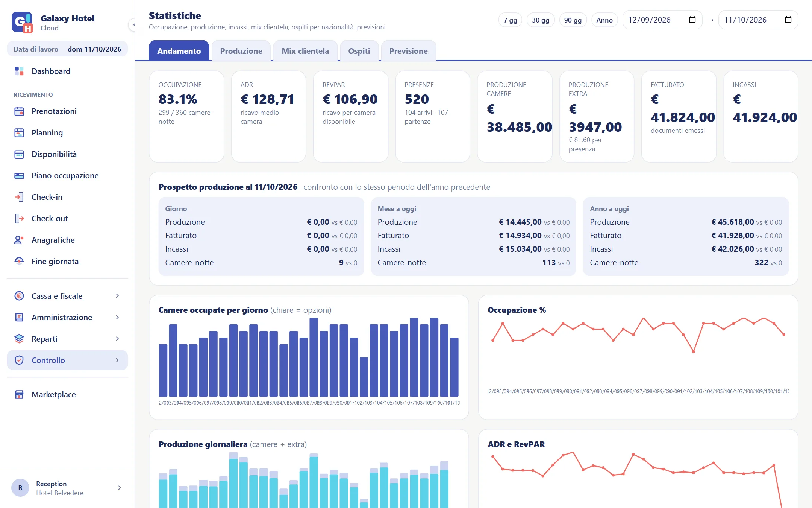Expand the Amministrazione menu chevron
Screen dimensions: 812x508
(x=117, y=318)
